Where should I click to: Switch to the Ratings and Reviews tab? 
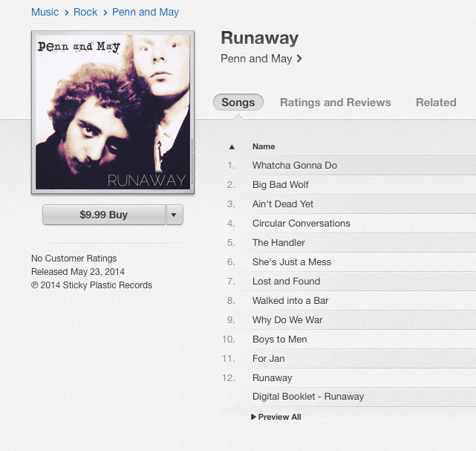tap(335, 103)
